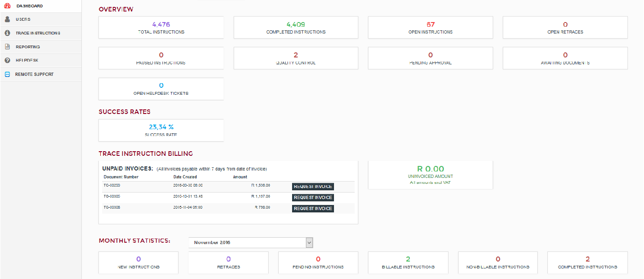Select the Helpdesk question mark icon
Viewport: 644px width, 279px height.
6,60
